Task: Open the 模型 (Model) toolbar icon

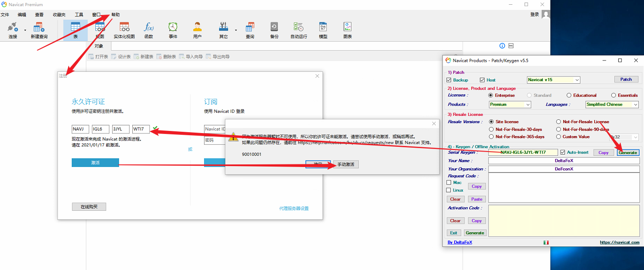Action: tap(323, 30)
